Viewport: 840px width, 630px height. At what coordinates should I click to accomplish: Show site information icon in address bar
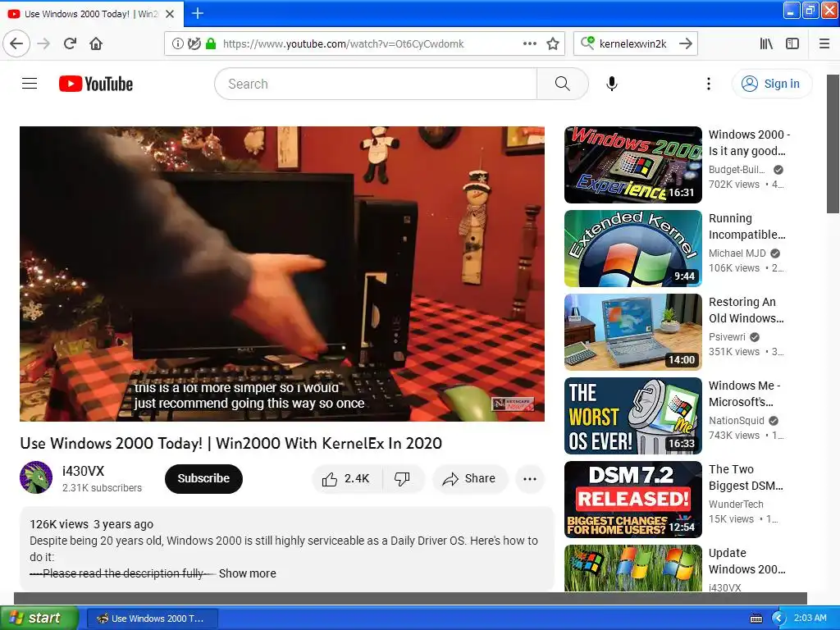[177, 44]
